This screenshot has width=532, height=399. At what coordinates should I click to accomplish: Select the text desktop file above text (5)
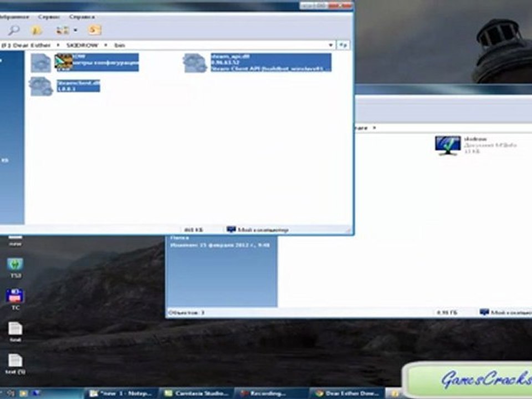pos(16,332)
